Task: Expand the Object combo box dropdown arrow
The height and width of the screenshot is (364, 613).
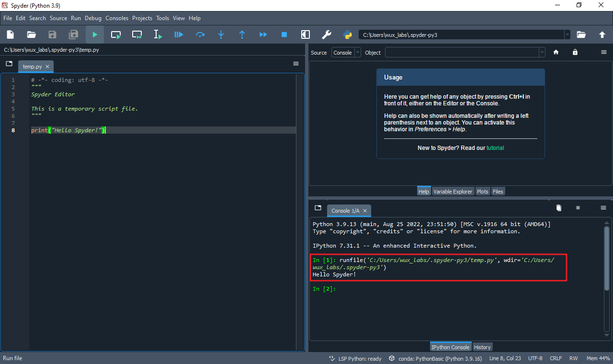Action: pyautogui.click(x=542, y=53)
